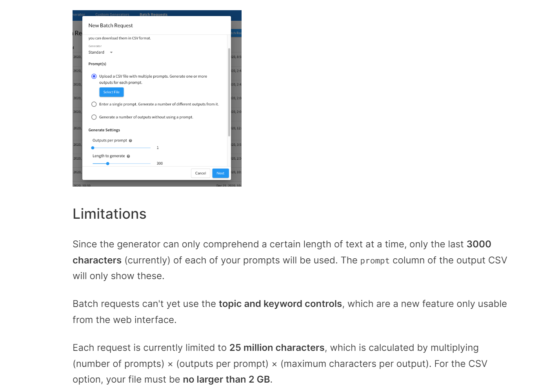Click the dropdown arrow next to Standard
The image size is (560, 392).
click(111, 52)
